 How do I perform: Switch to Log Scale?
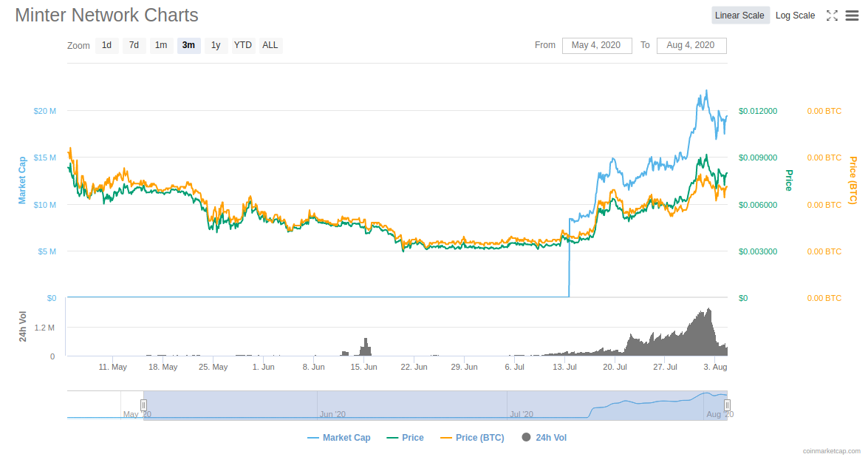(x=795, y=16)
